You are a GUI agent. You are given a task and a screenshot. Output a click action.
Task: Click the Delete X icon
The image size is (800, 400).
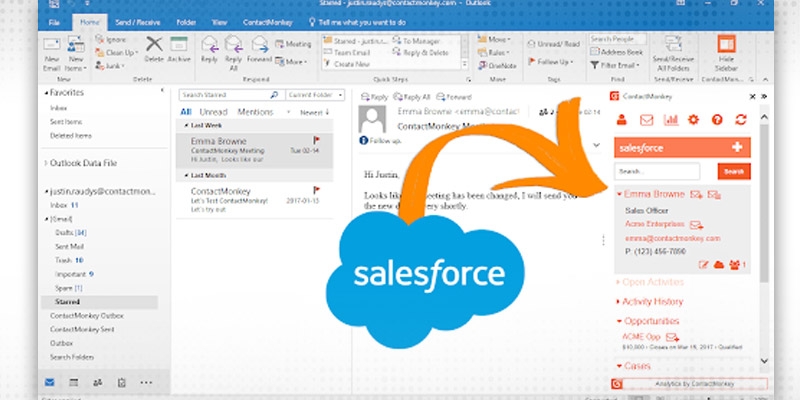point(154,44)
